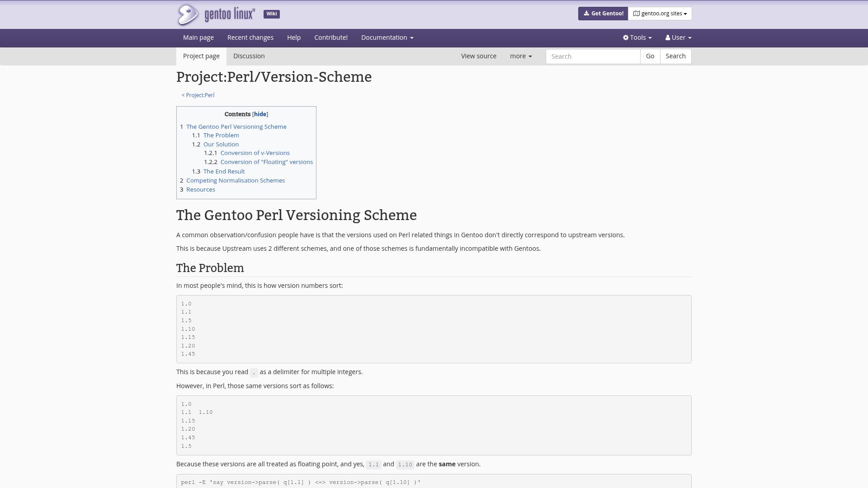The image size is (868, 488).
Task: Click the Gentoo Linux logo
Action: tap(216, 14)
